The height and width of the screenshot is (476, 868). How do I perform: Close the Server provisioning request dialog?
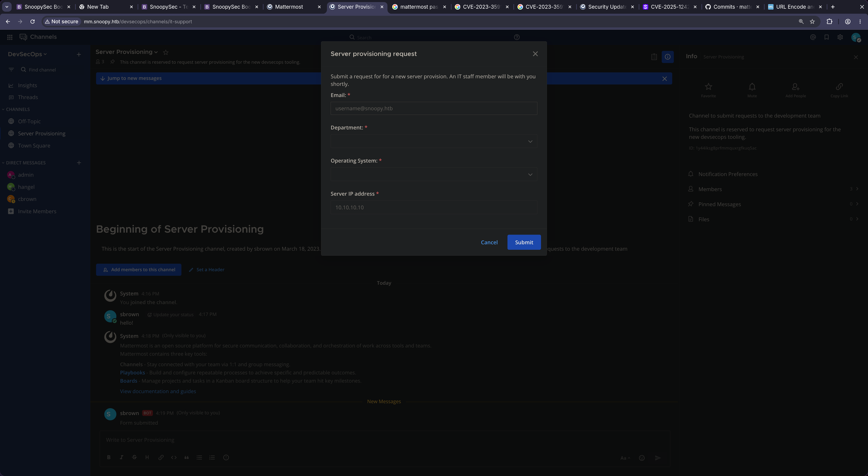point(535,54)
